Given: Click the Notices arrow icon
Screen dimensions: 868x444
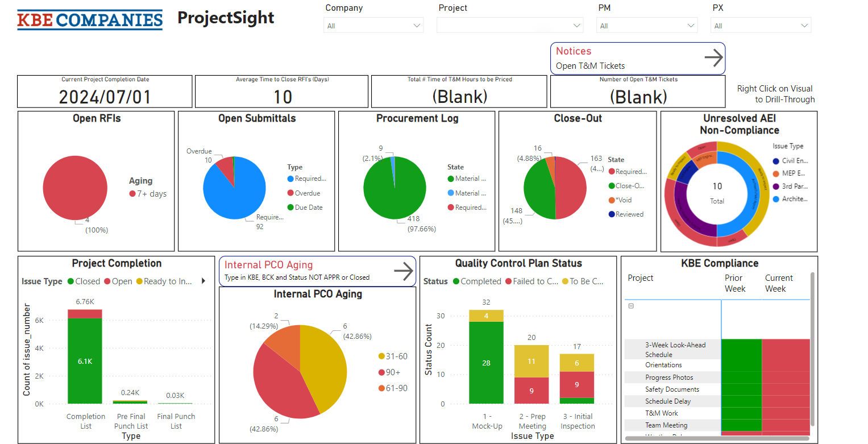Looking at the screenshot, I should [x=713, y=58].
